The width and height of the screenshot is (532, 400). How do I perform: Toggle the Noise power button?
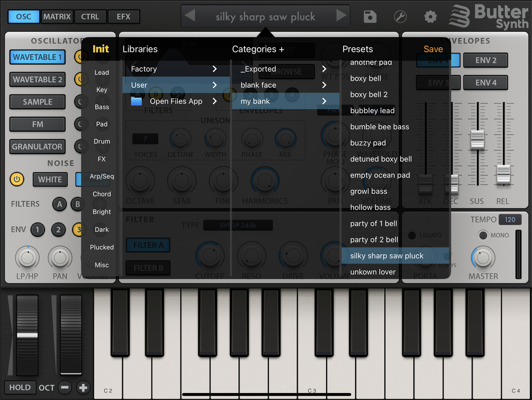tap(17, 179)
